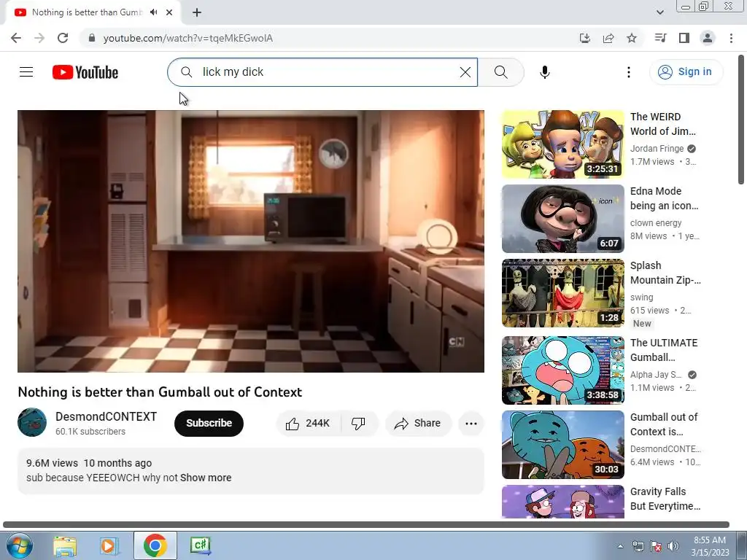Reload the page
The image size is (747, 560).
(x=63, y=38)
